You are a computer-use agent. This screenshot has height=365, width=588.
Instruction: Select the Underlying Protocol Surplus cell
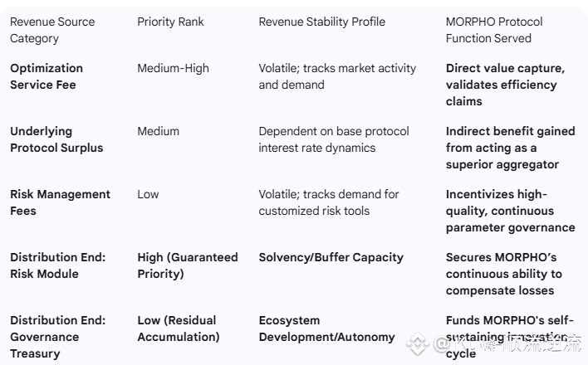click(56, 139)
